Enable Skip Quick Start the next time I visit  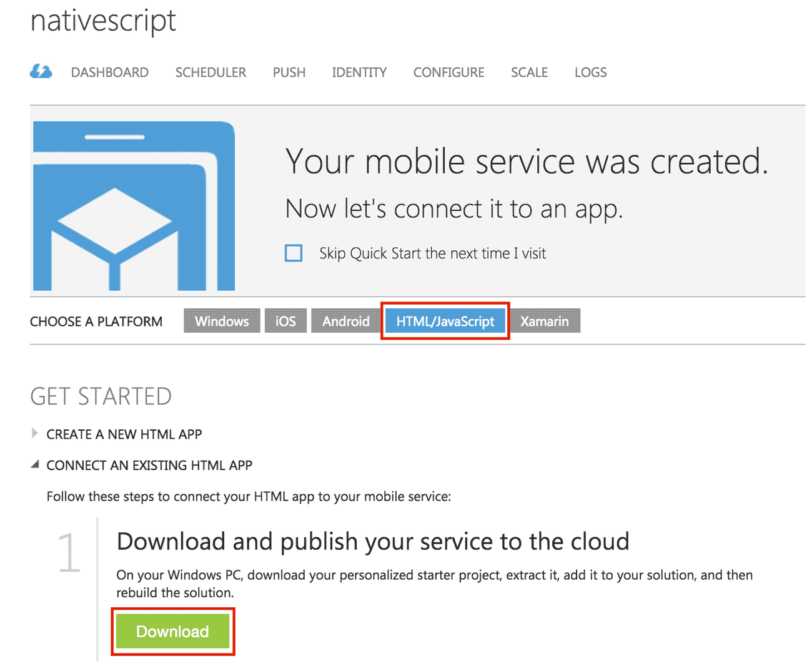click(293, 253)
